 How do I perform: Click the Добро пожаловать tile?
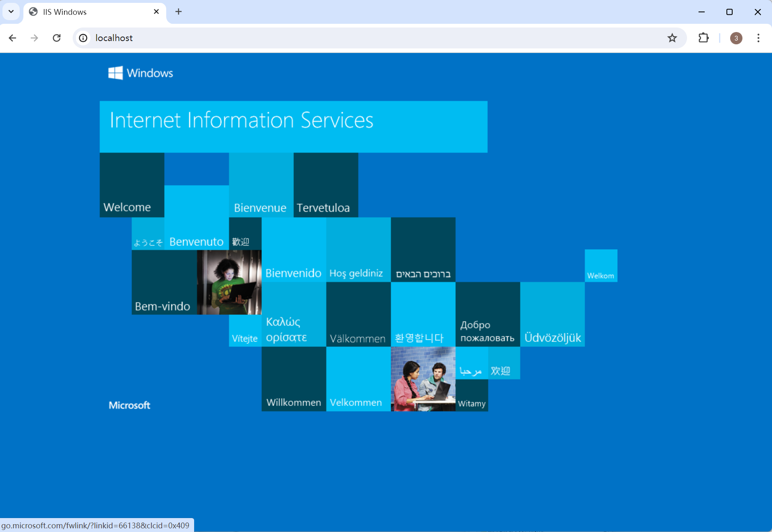(488, 314)
